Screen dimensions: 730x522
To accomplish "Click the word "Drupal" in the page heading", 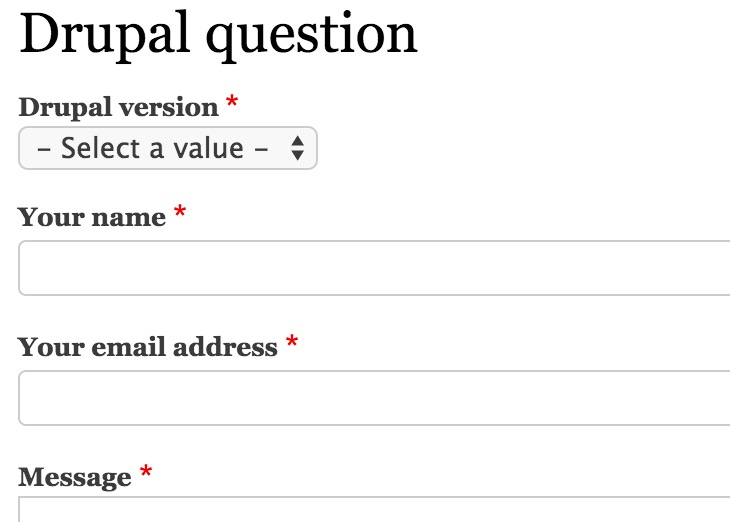I will coord(104,36).
